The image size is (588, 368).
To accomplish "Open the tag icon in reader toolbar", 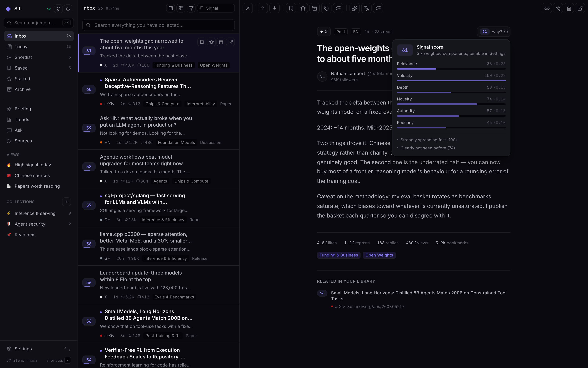I will coord(326,8).
